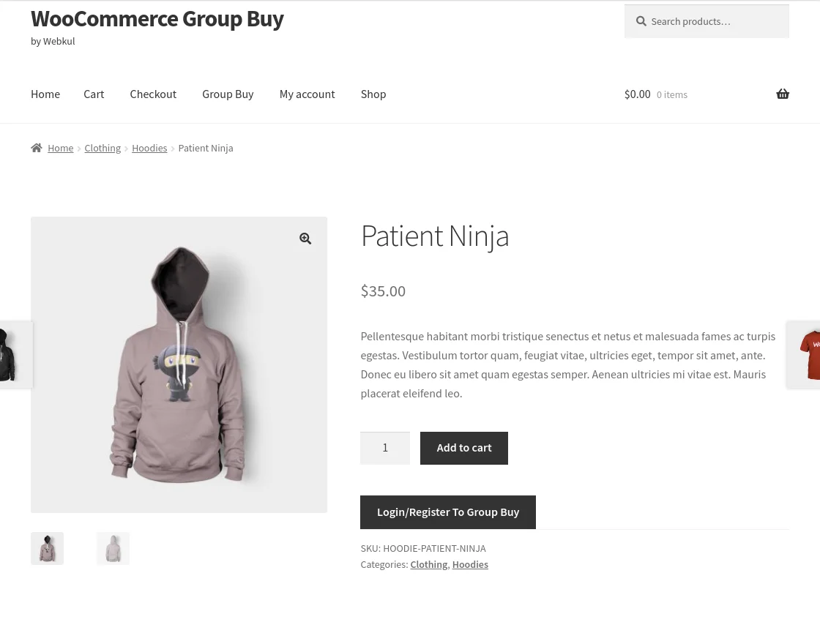Zoom the product image with magnifier icon
The image size is (820, 644).
click(305, 238)
